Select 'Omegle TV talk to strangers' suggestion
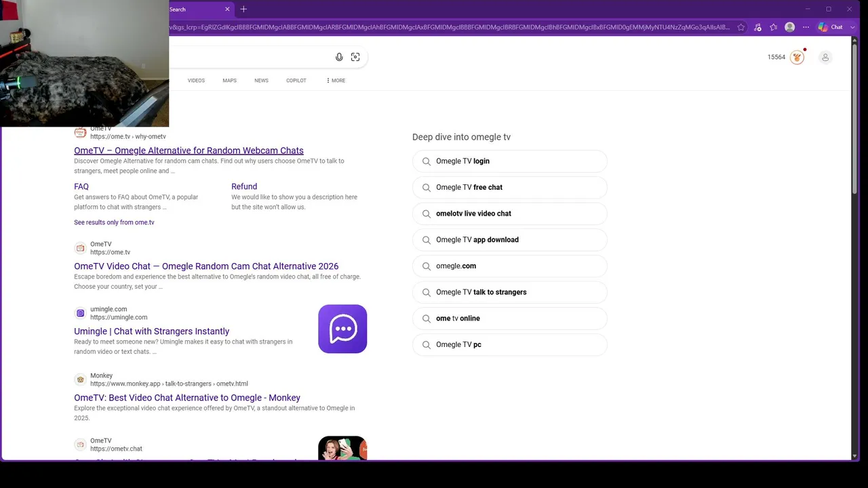The width and height of the screenshot is (868, 488). (x=510, y=292)
